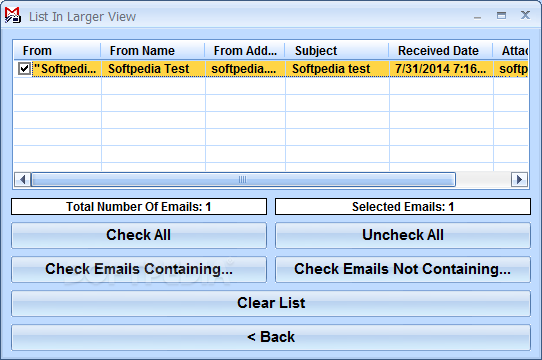The height and width of the screenshot is (360, 542).
Task: Click the horizontal scrollbar left arrow
Action: tap(22, 179)
